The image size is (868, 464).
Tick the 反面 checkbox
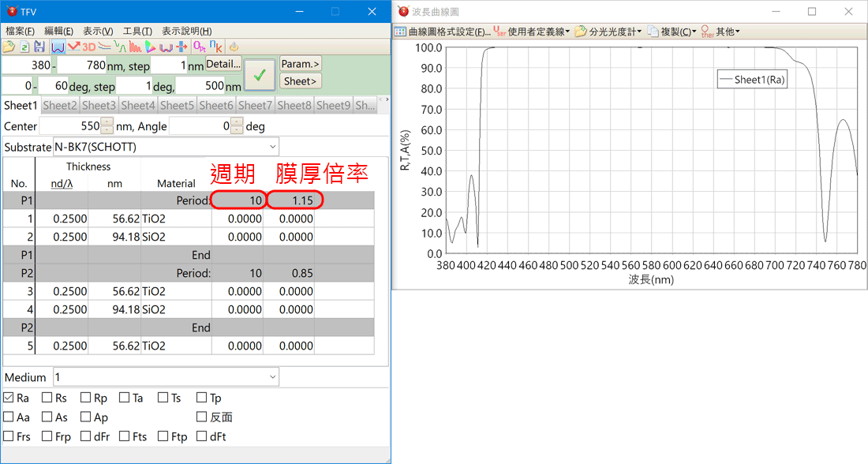202,417
